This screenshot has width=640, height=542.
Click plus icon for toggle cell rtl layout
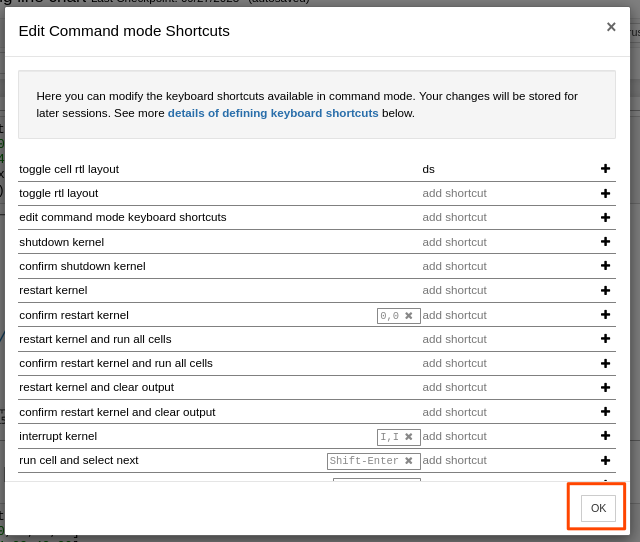click(x=605, y=169)
